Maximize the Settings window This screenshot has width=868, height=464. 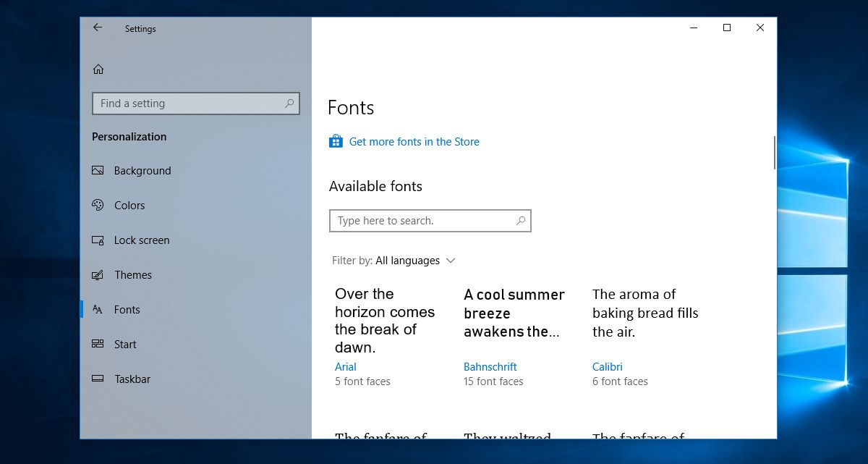pyautogui.click(x=727, y=28)
